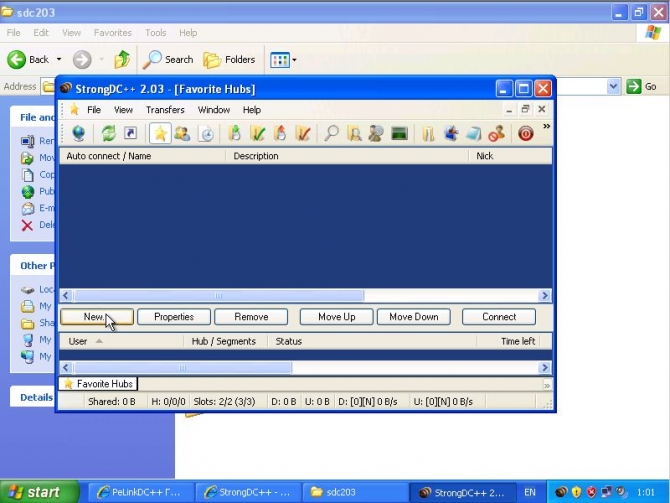This screenshot has height=503, width=670.
Task: Click the Open File List folder icon
Action: coord(428,134)
